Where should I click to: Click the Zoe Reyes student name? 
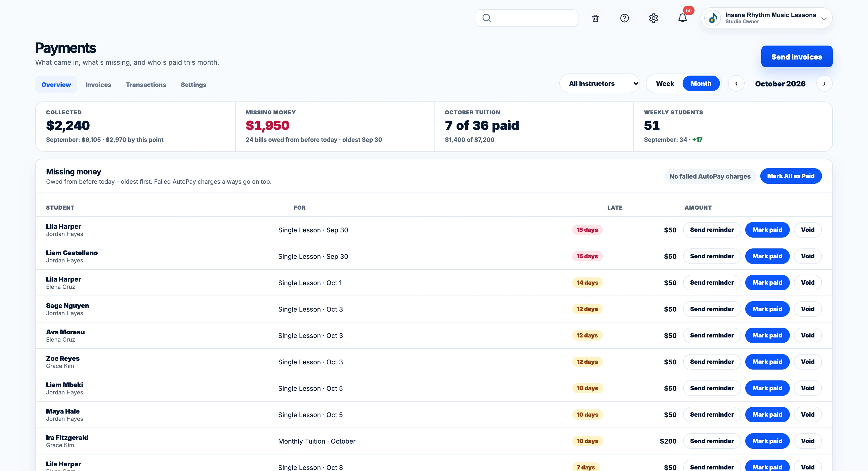point(63,358)
